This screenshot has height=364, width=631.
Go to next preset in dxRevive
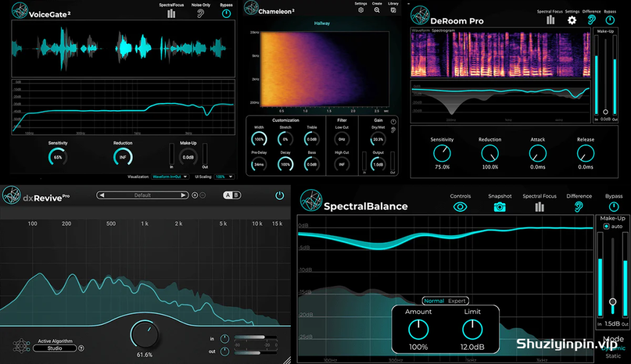point(183,195)
